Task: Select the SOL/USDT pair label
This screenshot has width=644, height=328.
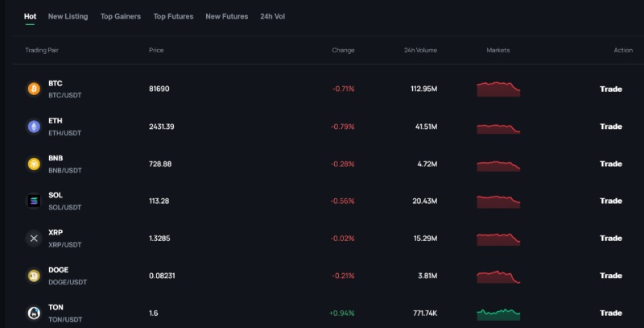Action: pyautogui.click(x=65, y=208)
